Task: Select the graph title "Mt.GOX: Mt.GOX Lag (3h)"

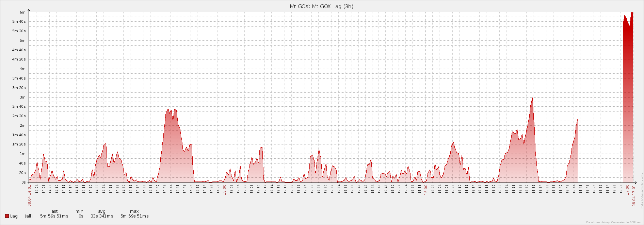Action: click(x=322, y=6)
